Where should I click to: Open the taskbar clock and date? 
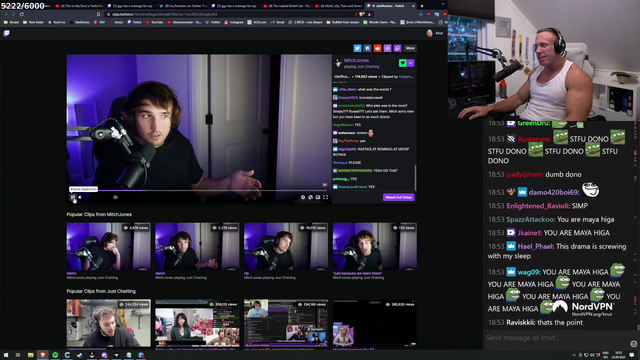point(618,355)
